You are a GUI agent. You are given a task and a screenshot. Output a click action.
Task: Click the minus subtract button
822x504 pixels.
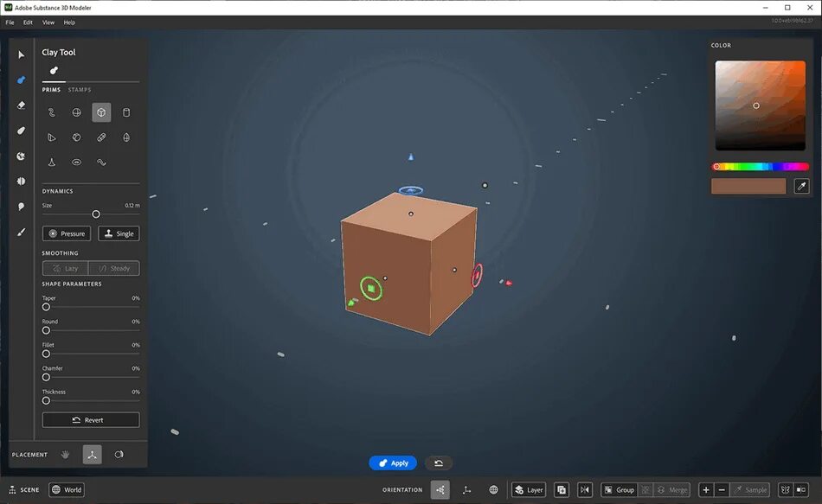tap(722, 490)
